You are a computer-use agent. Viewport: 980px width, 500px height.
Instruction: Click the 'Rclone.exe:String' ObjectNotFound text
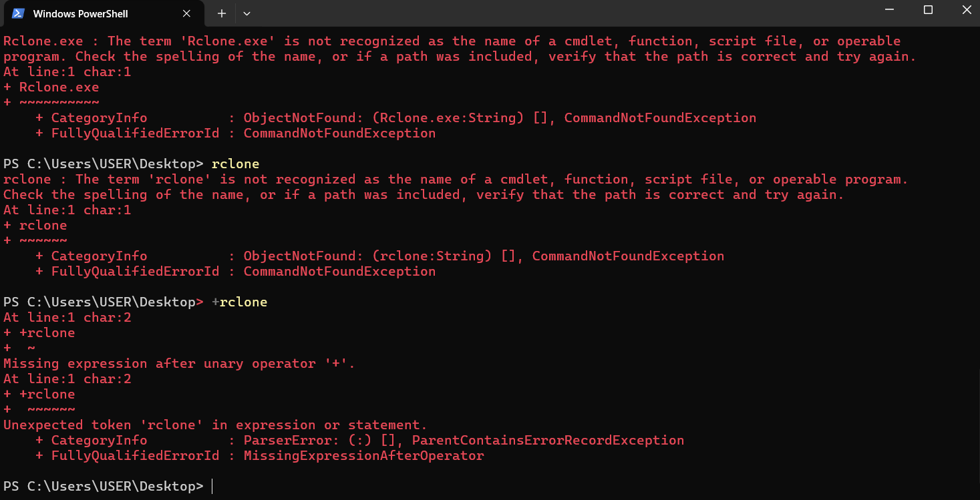click(448, 118)
